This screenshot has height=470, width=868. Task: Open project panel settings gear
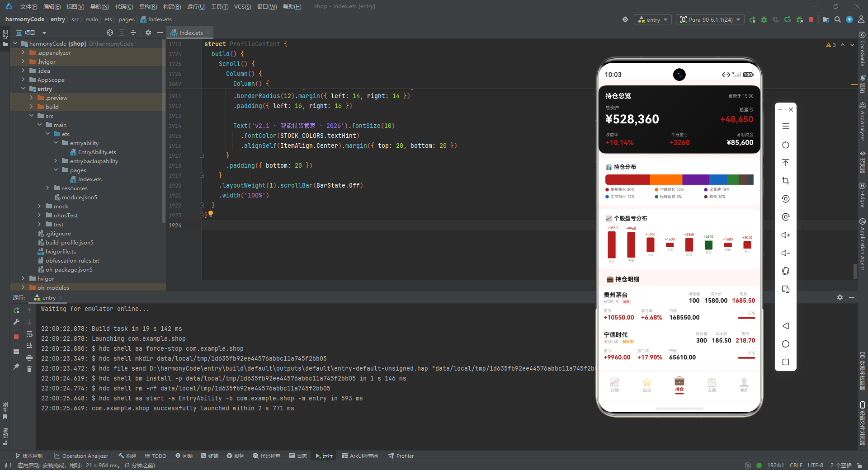pyautogui.click(x=148, y=33)
